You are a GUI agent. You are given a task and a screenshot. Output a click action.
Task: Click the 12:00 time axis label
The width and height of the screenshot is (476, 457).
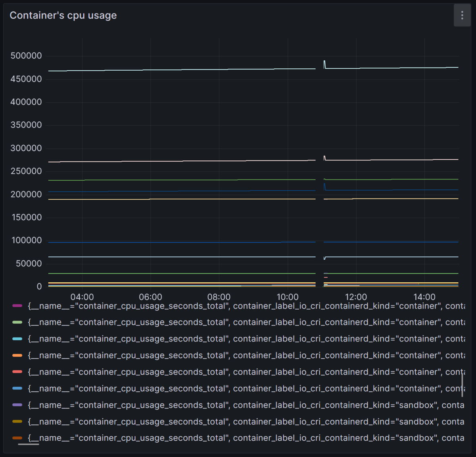click(x=356, y=297)
